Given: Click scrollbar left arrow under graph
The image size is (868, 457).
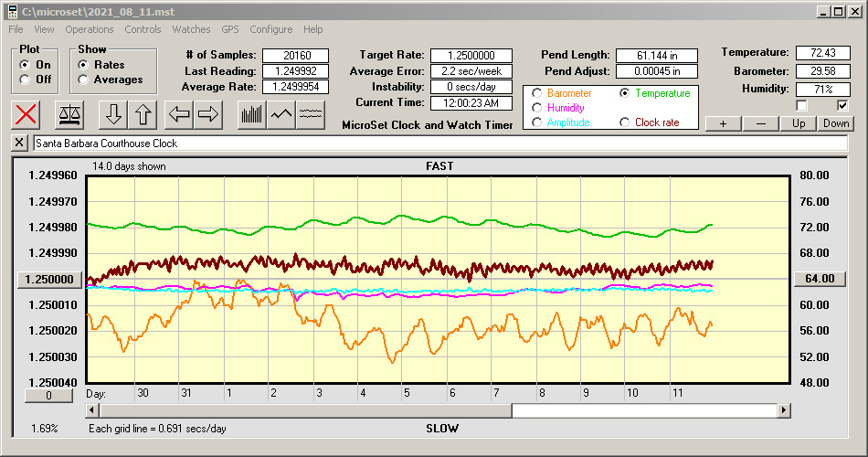Looking at the screenshot, I should tap(92, 410).
